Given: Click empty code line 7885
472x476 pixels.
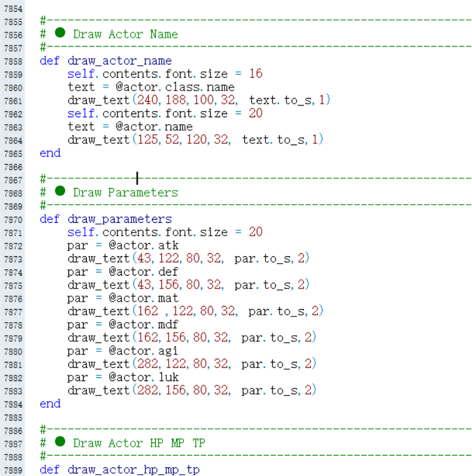Looking at the screenshot, I should pos(248,418).
